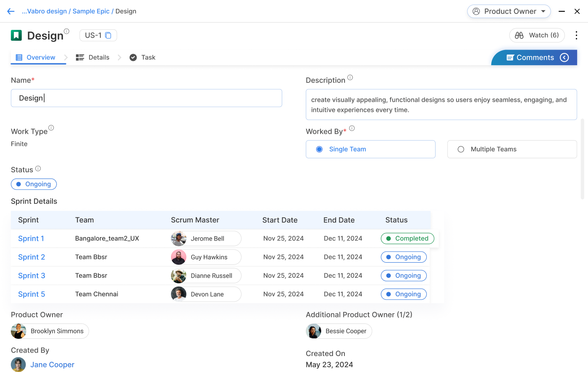Click the info icon next to Description

pyautogui.click(x=350, y=78)
